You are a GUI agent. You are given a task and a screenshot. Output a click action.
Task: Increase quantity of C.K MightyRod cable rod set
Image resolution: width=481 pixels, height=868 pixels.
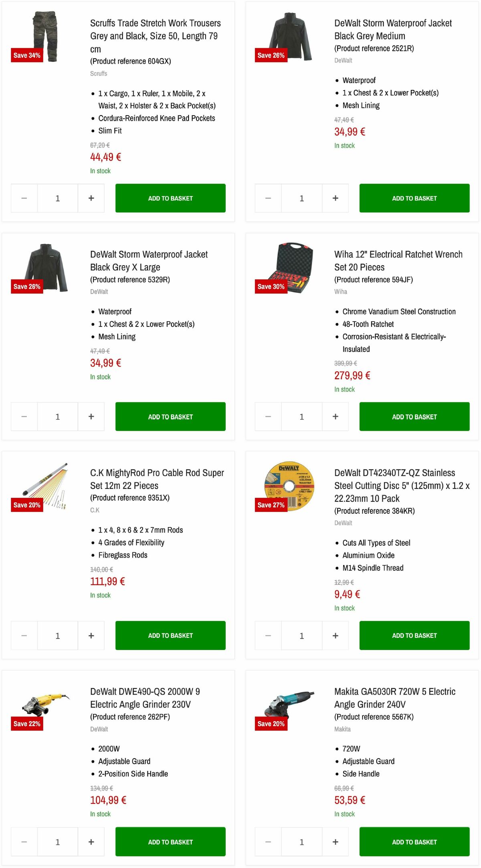[91, 635]
